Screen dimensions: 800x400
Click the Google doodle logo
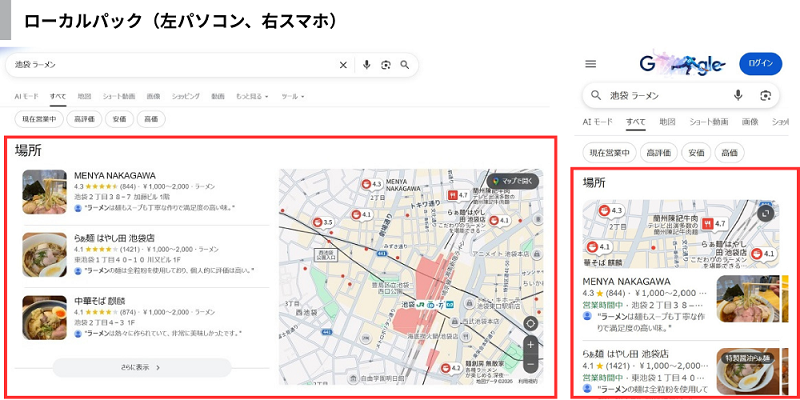click(x=683, y=64)
